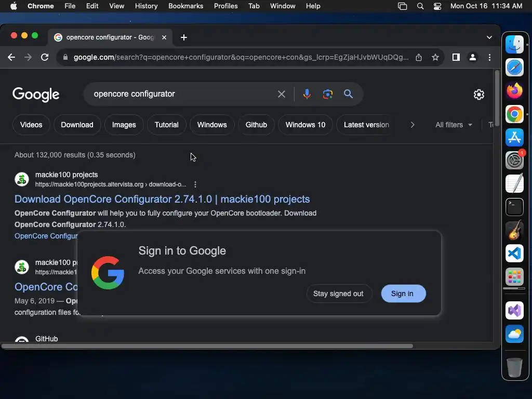
Task: Bookmark this tab with the star
Action: pyautogui.click(x=435, y=57)
